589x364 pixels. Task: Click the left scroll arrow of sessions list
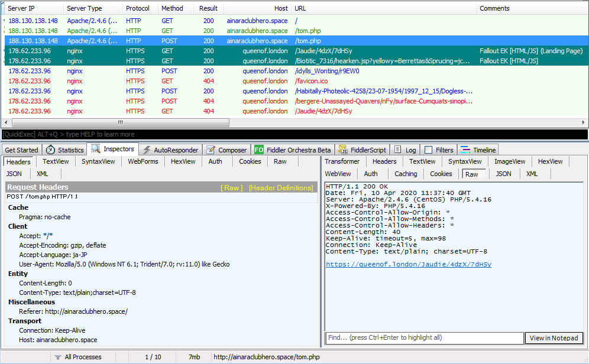[6, 122]
